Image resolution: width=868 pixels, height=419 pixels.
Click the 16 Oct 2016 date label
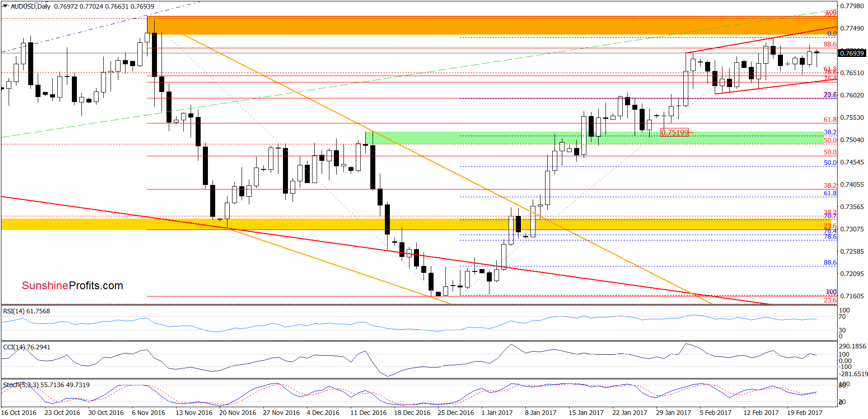pos(19,413)
